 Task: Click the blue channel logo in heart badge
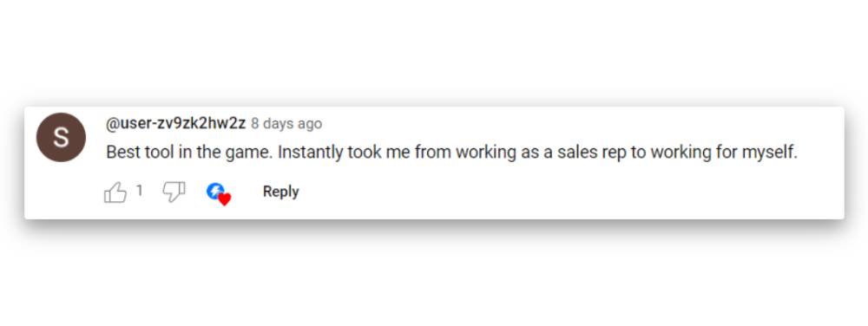214,191
